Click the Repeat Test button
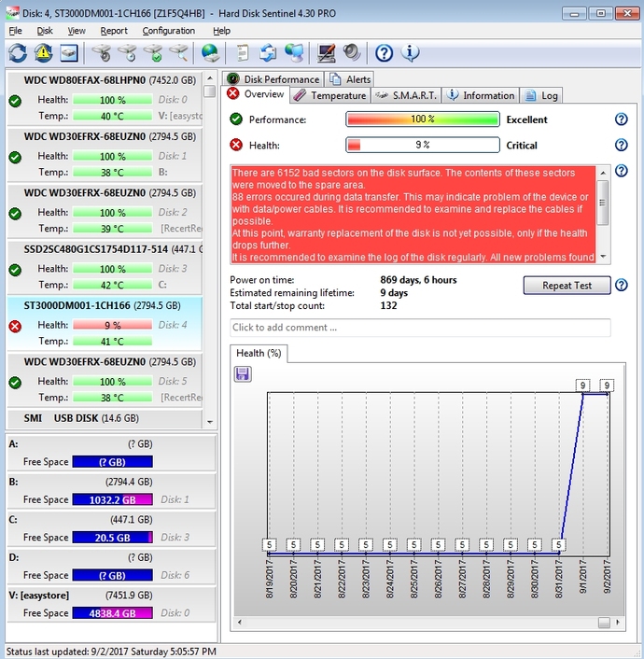This screenshot has width=644, height=659. pyautogui.click(x=567, y=286)
